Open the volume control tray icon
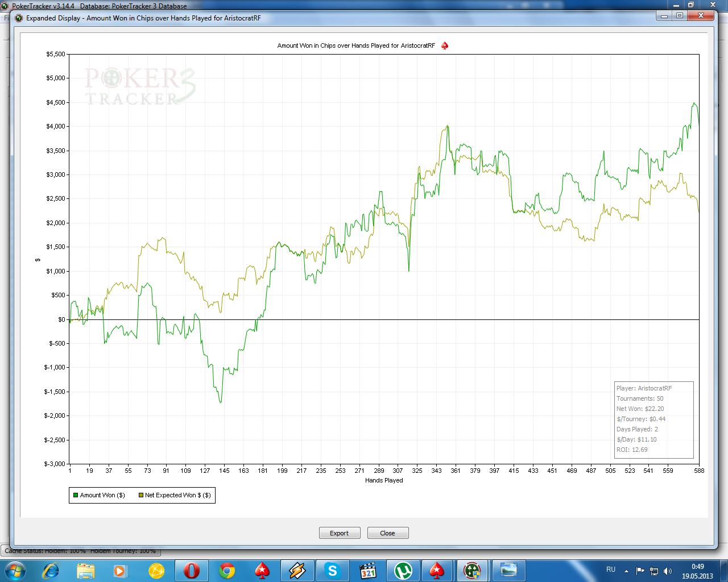Screen dimensions: 728x582 [x=668, y=571]
